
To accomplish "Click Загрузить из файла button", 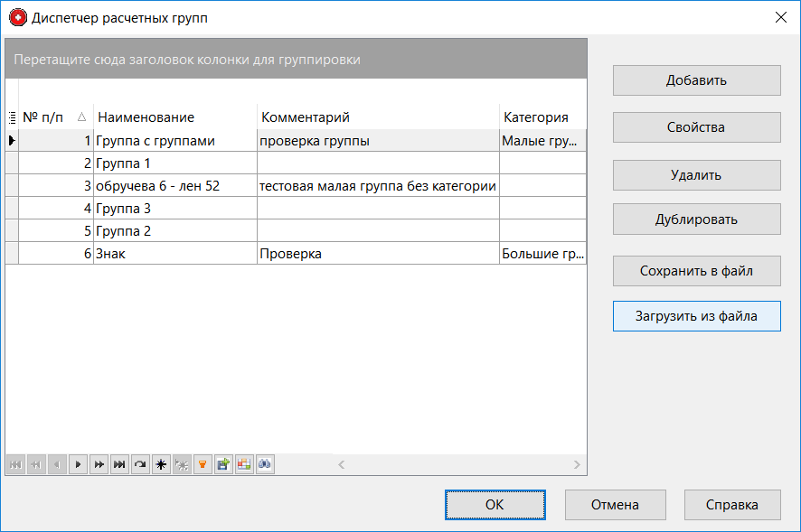I will (x=696, y=317).
